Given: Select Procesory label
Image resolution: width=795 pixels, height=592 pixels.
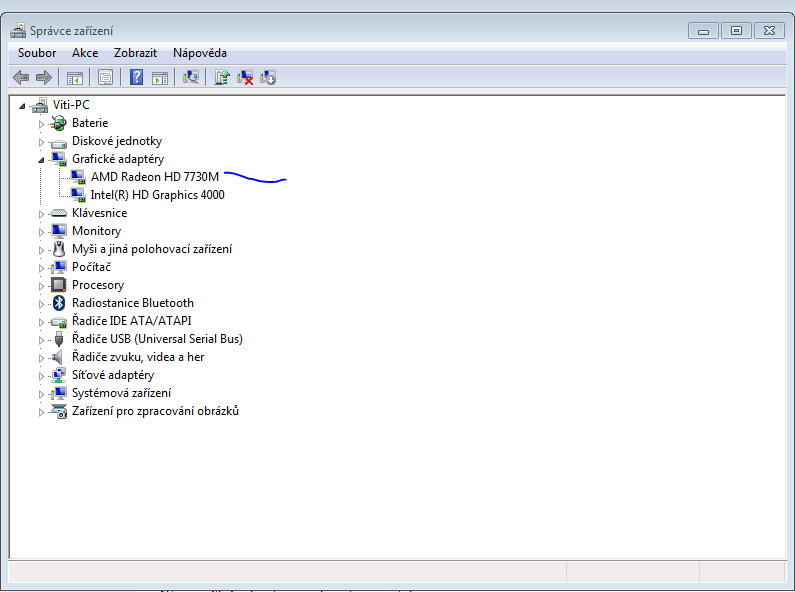Looking at the screenshot, I should [x=98, y=285].
